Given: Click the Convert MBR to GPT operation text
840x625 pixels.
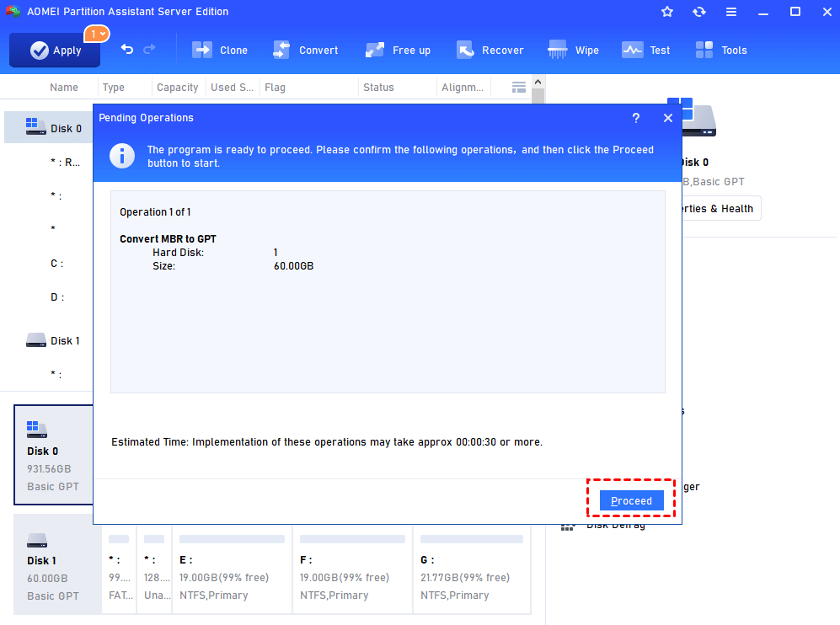Looking at the screenshot, I should pos(168,239).
